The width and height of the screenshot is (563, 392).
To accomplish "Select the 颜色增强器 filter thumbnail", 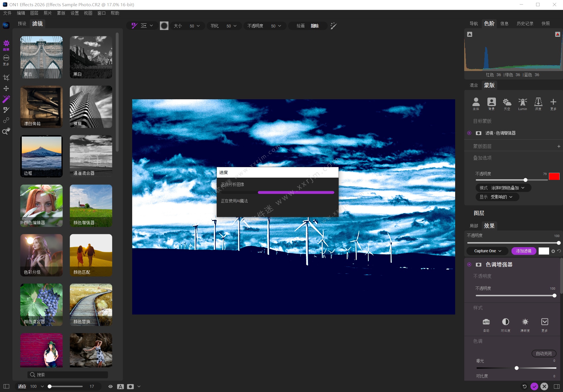I will point(91,206).
